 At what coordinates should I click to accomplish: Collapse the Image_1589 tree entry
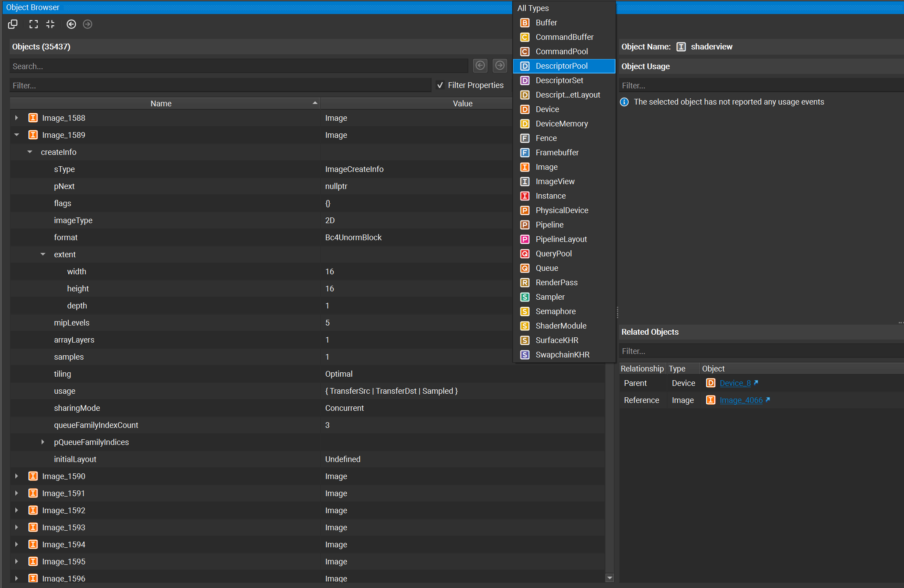click(x=16, y=135)
